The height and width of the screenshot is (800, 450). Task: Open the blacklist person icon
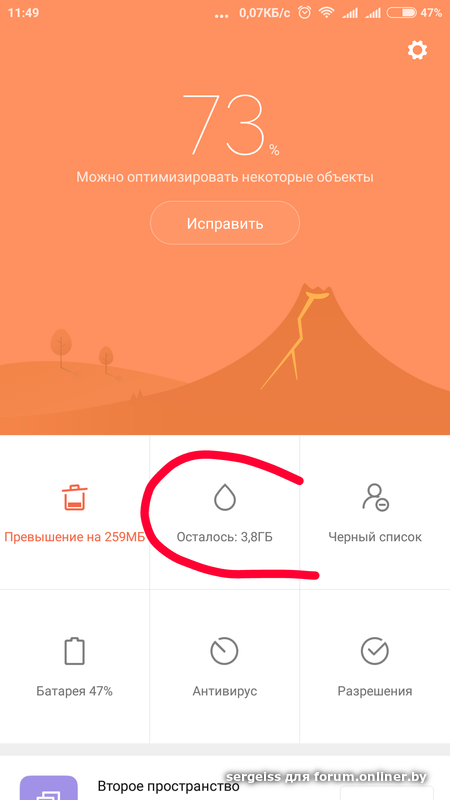[x=376, y=497]
